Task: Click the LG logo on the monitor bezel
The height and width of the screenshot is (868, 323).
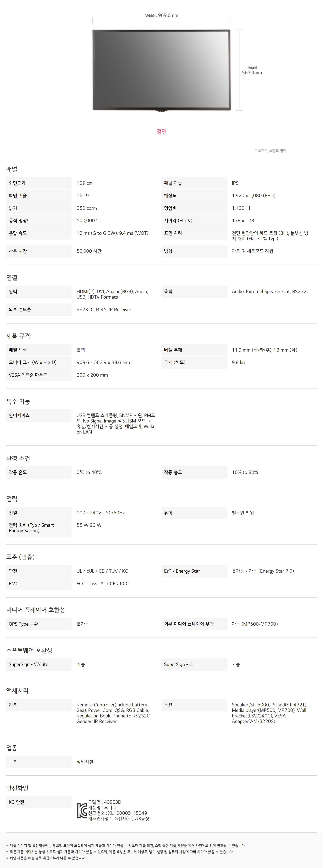Action: coord(161,109)
